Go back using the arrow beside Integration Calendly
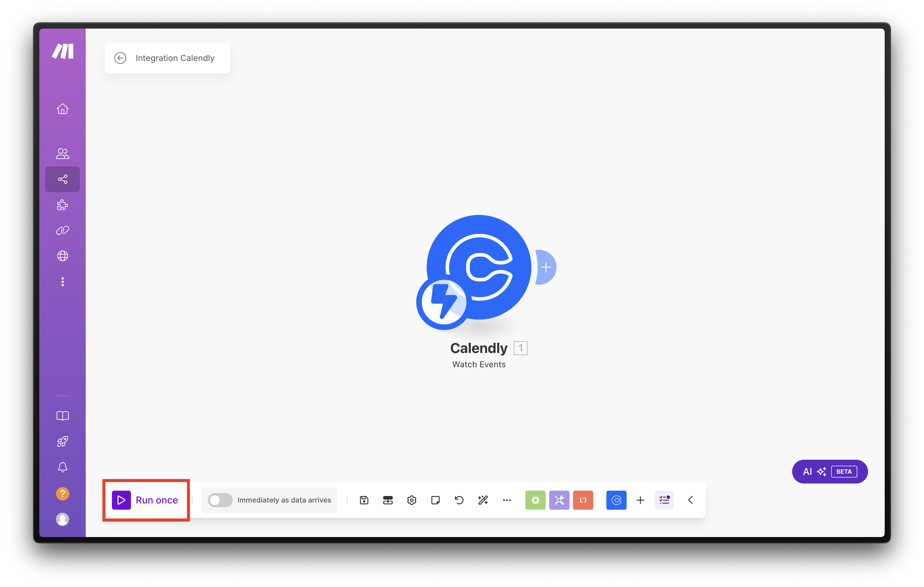Viewport: 924px width, 587px height. click(120, 58)
